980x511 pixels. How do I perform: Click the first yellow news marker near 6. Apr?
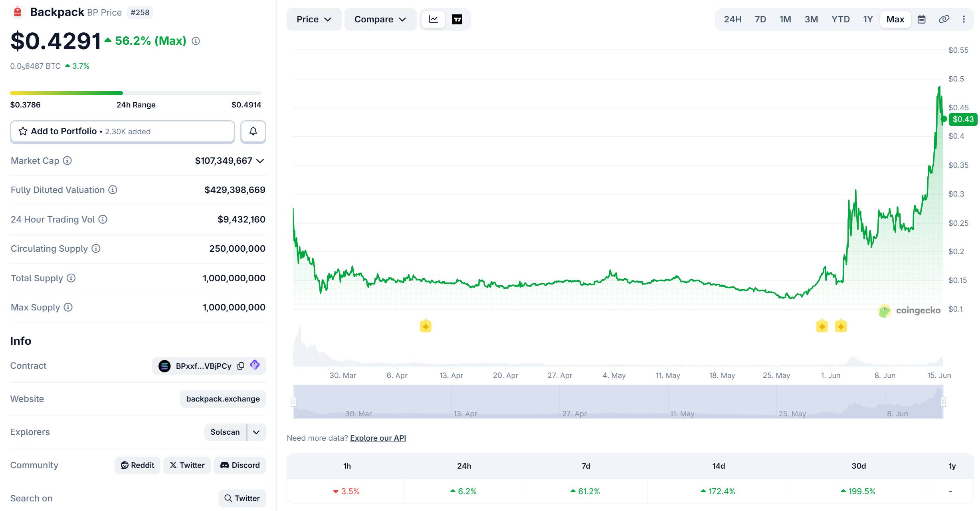point(426,326)
